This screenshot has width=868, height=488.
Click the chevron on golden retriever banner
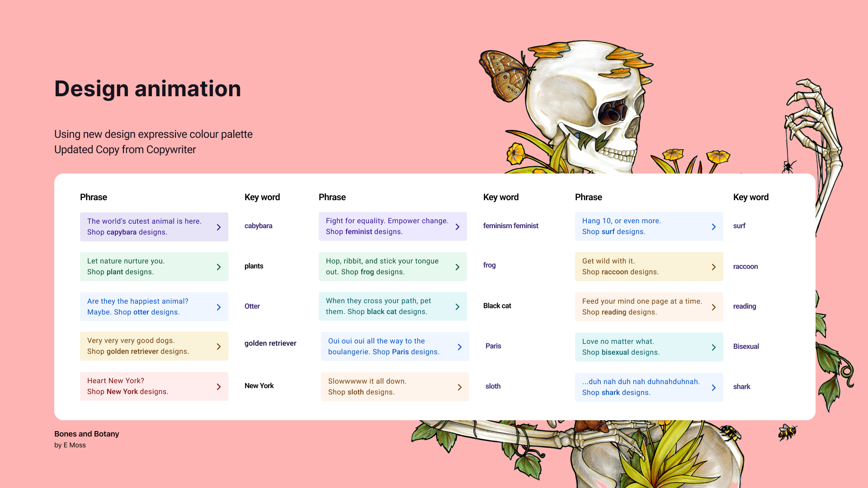(219, 347)
